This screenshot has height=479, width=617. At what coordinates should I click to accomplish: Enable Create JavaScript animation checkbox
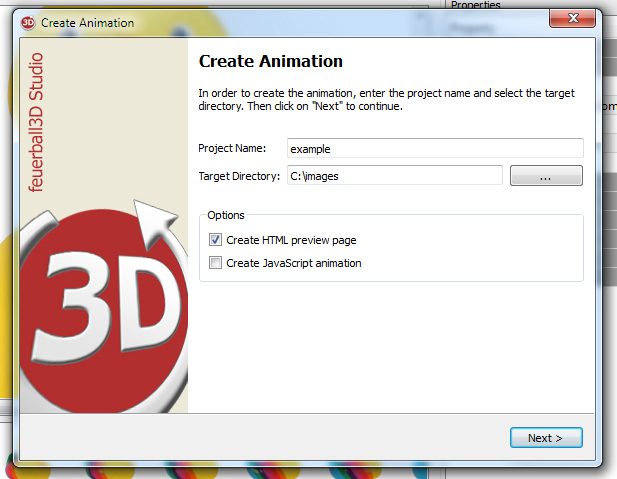(x=215, y=263)
